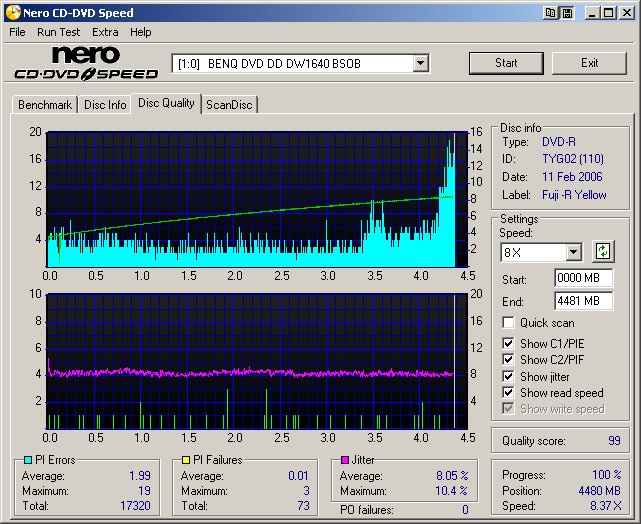Click the PI Failures average 0.01

tap(298, 476)
